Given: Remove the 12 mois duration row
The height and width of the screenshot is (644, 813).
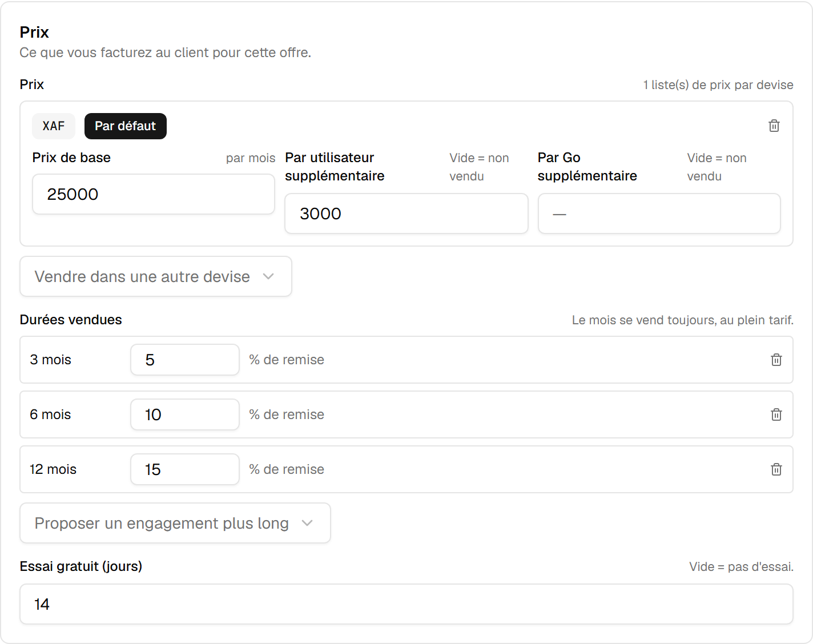Looking at the screenshot, I should pyautogui.click(x=776, y=469).
